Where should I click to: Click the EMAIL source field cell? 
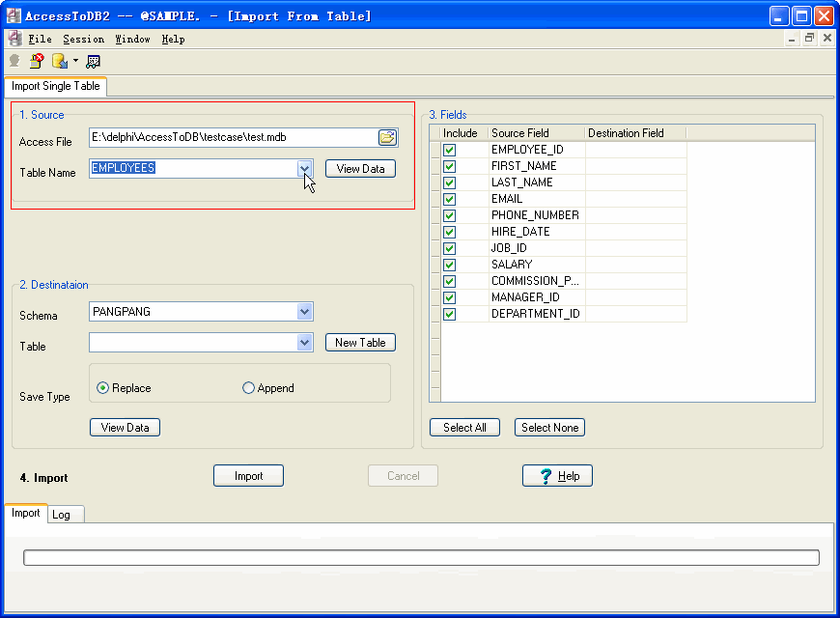point(537,199)
